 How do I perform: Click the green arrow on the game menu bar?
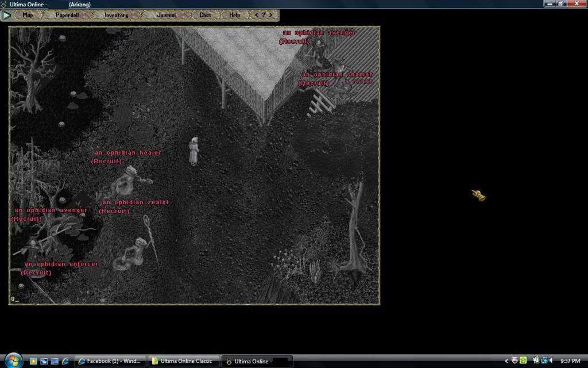[x=6, y=16]
